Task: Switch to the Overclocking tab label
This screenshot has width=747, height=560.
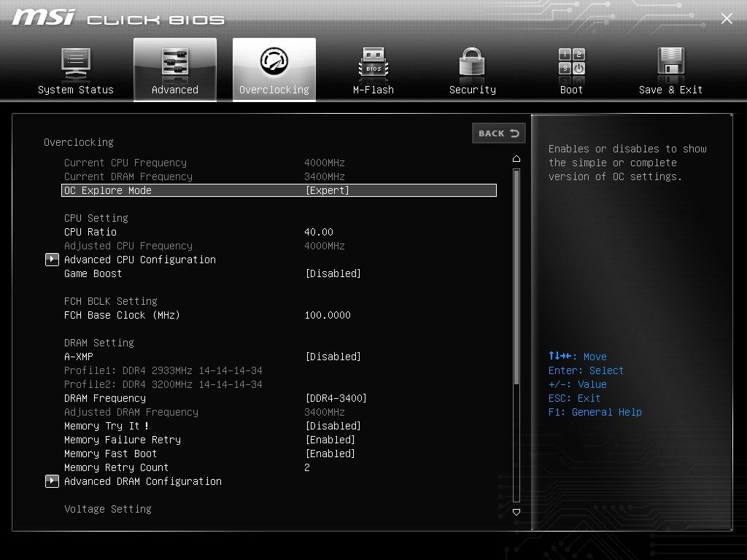Action: [274, 90]
